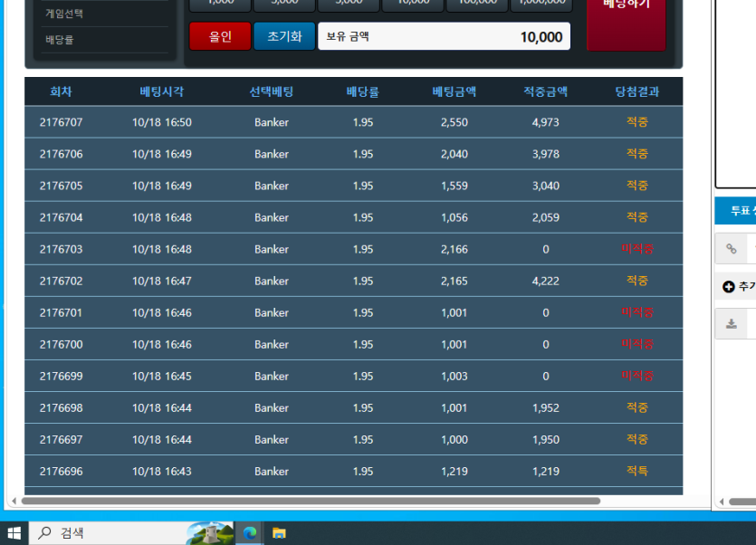The width and height of the screenshot is (756, 545).
Task: Click the bet amount 1,559
Action: click(x=455, y=186)
